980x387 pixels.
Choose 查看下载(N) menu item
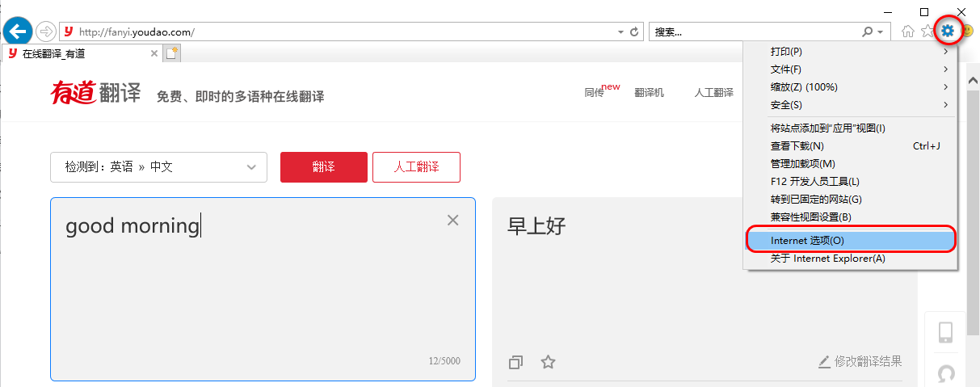coord(850,145)
